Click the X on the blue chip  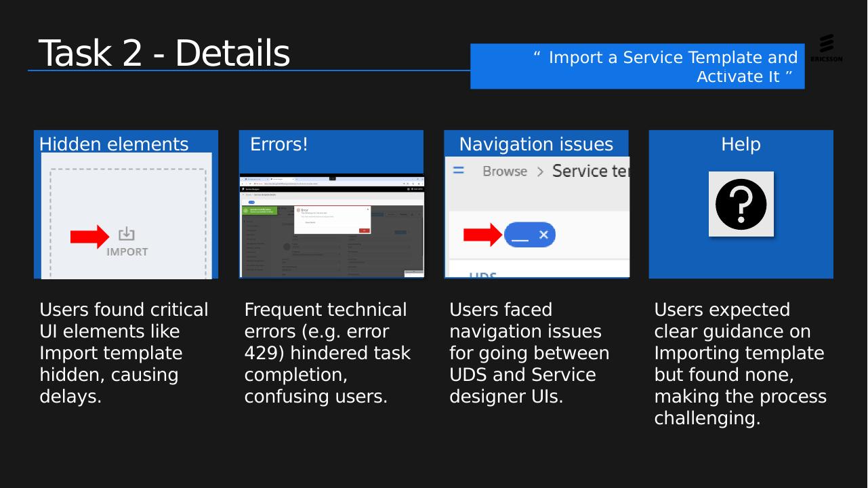[x=543, y=235]
